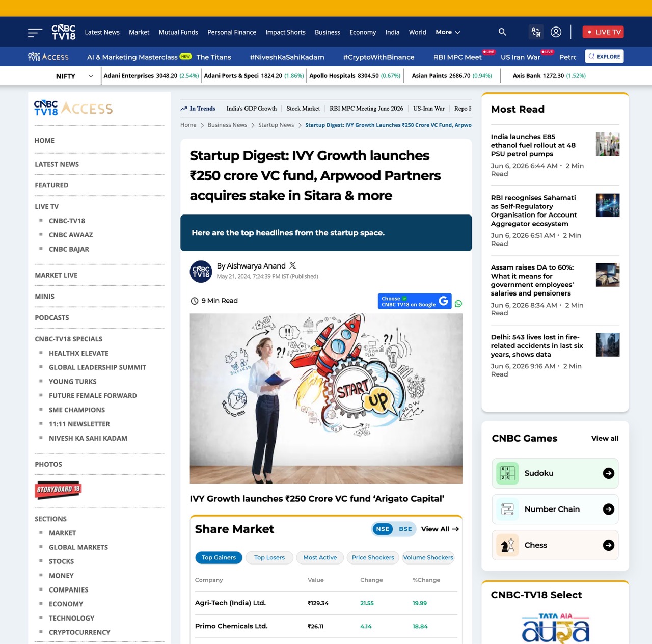Open HEALTHX ELEVATE in sidebar

pos(79,353)
